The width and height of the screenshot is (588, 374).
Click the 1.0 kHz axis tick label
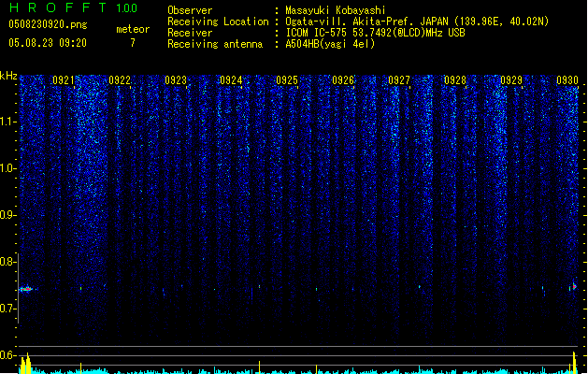(x=7, y=168)
